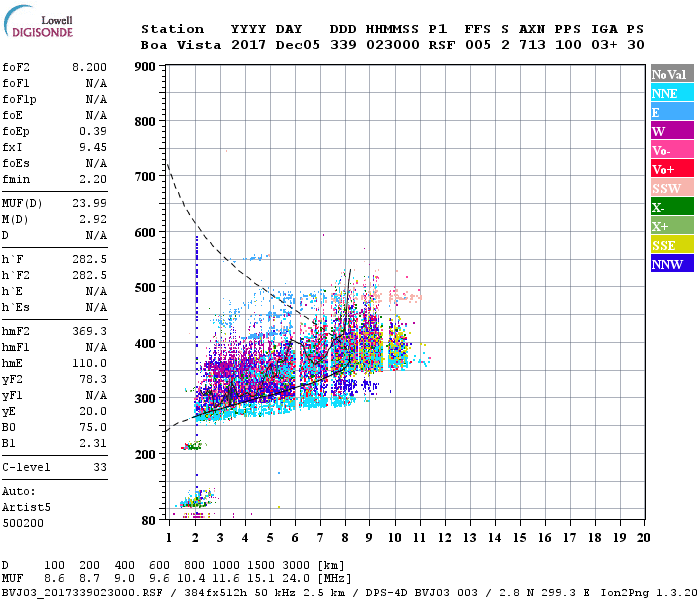Screen dimensions: 700x600
Task: Click the fxI value 9.45
Action: click(x=93, y=147)
